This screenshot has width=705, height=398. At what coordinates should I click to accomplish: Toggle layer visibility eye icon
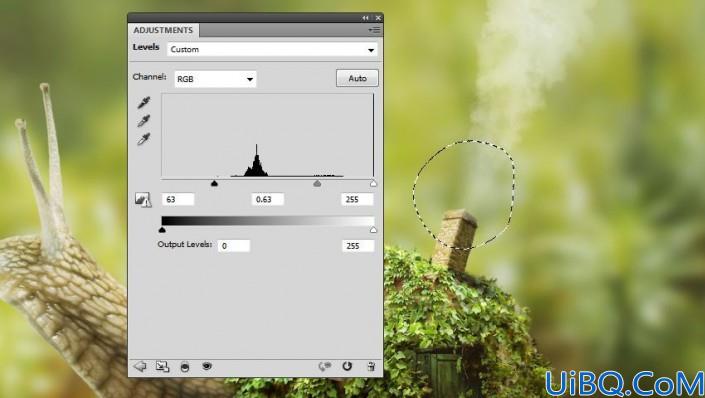tap(207, 366)
